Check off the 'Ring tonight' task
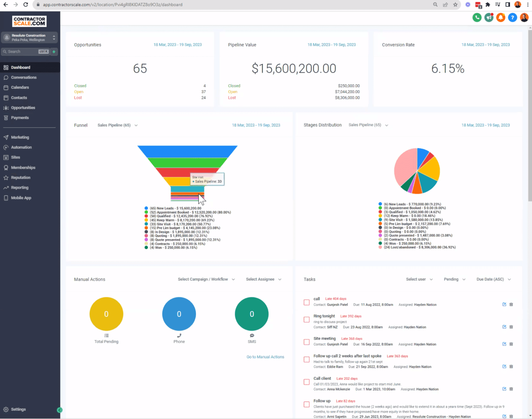Screen dimensions: 532x419 (x=306, y=319)
